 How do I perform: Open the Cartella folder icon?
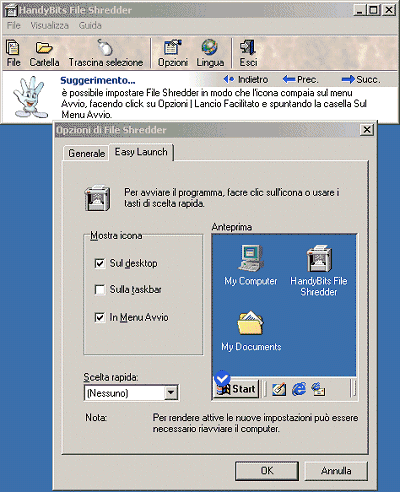click(x=44, y=48)
